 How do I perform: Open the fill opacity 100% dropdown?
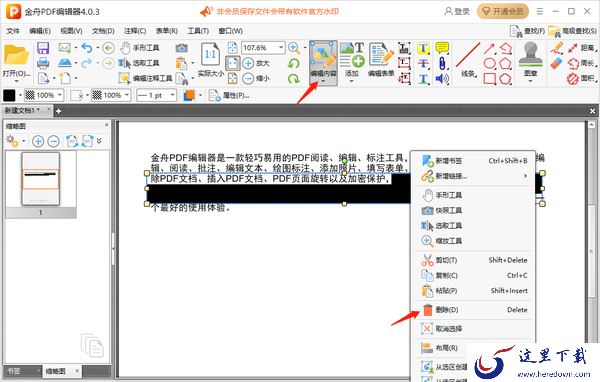[x=60, y=95]
